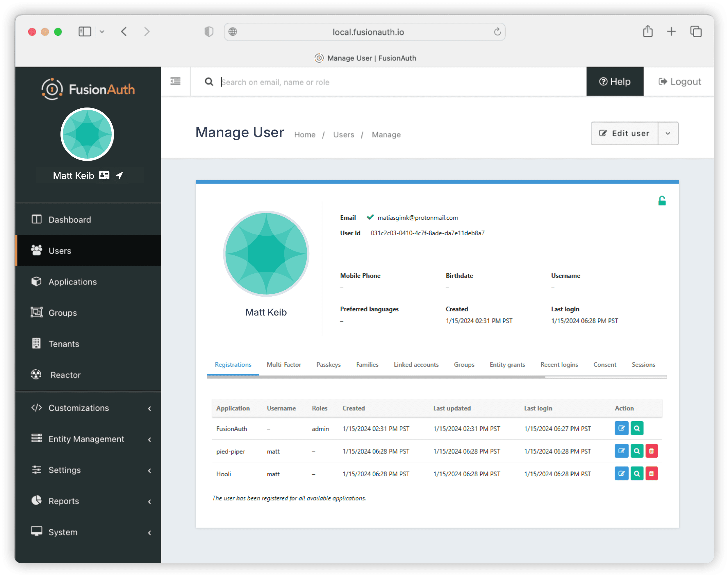Click the FusionAuth logo in sidebar
Screen dimensions: 728x577
(x=88, y=89)
